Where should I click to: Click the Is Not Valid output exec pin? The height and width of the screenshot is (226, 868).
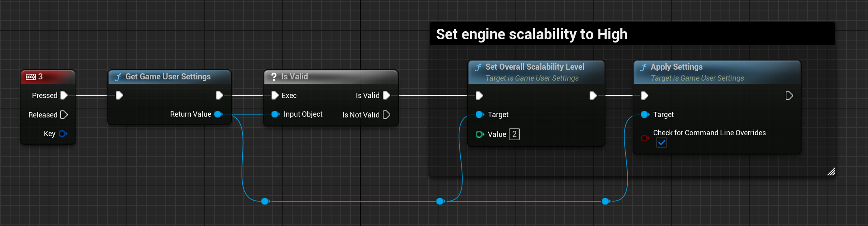pyautogui.click(x=387, y=115)
